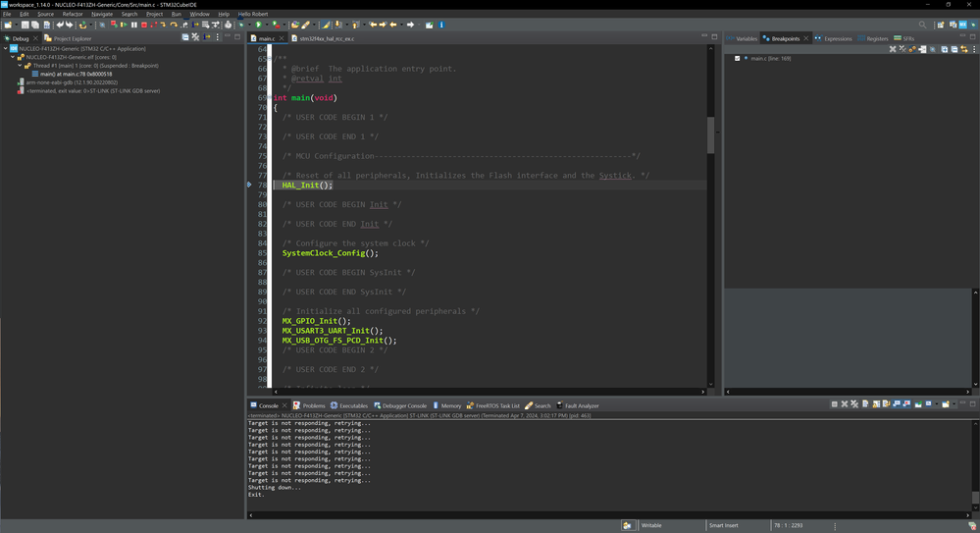The width and height of the screenshot is (980, 533).
Task: Uncheck the main.c line 169 breakpoint
Action: pyautogui.click(x=738, y=59)
